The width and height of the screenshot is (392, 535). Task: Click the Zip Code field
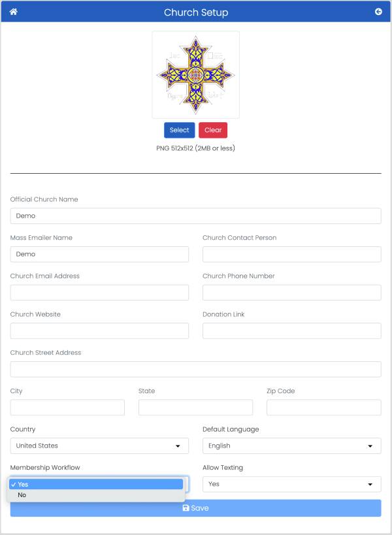tap(324, 408)
